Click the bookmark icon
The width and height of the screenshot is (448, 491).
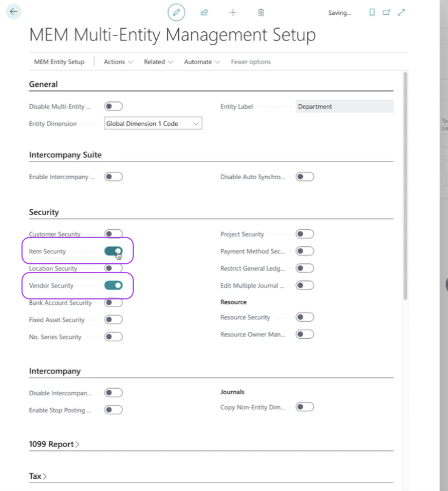(x=372, y=12)
